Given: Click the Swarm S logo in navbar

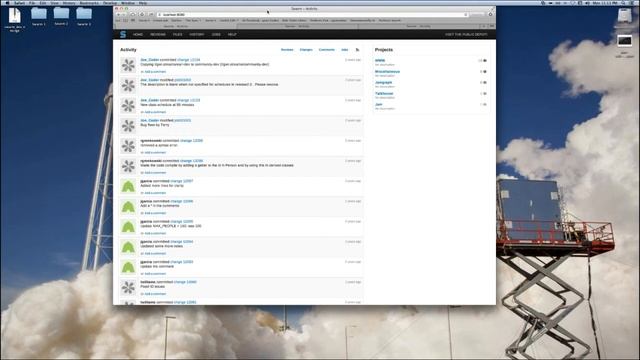Looking at the screenshot, I should [x=123, y=35].
